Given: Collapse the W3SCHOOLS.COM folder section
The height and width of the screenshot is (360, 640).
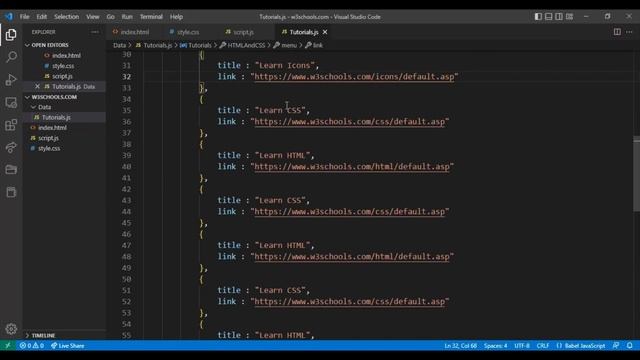Looking at the screenshot, I should (54, 97).
